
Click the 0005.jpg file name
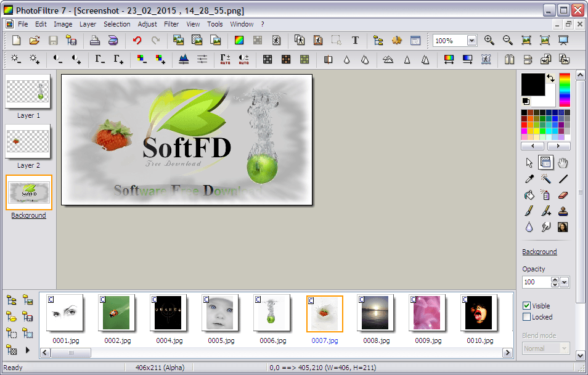point(221,340)
